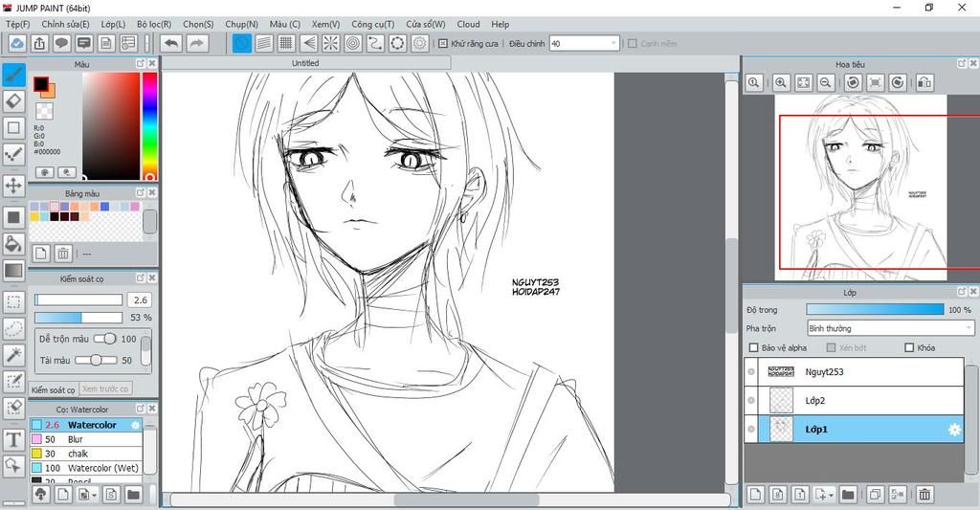Click the zoom in icon in navigator
Viewport: 980px width, 510px height.
click(781, 82)
